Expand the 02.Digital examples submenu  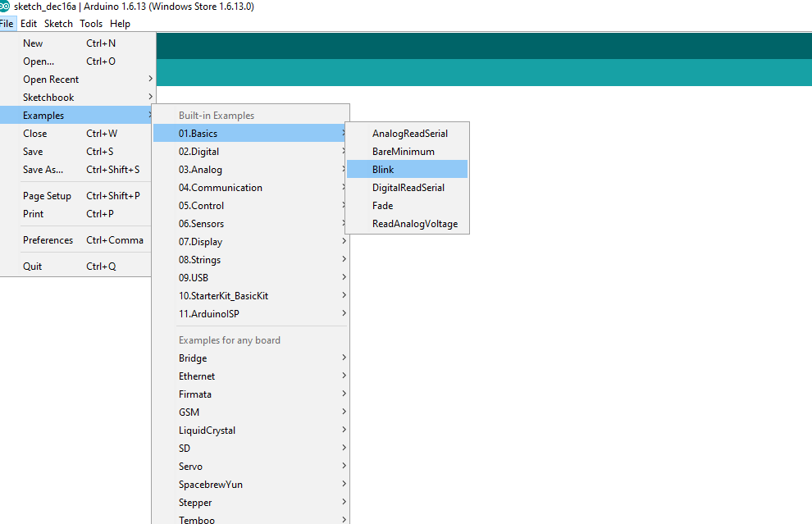pos(199,152)
